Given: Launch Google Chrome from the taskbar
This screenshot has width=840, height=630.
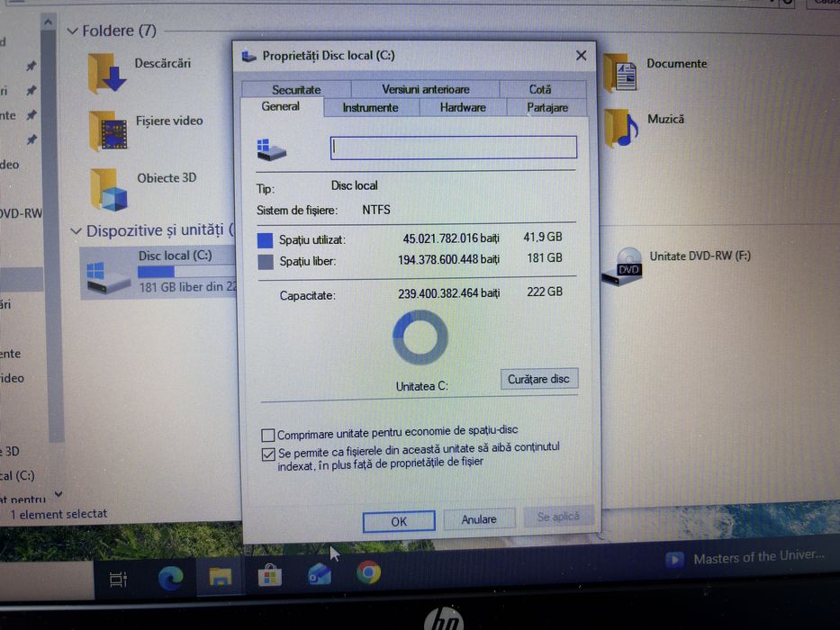Looking at the screenshot, I should point(368,572).
